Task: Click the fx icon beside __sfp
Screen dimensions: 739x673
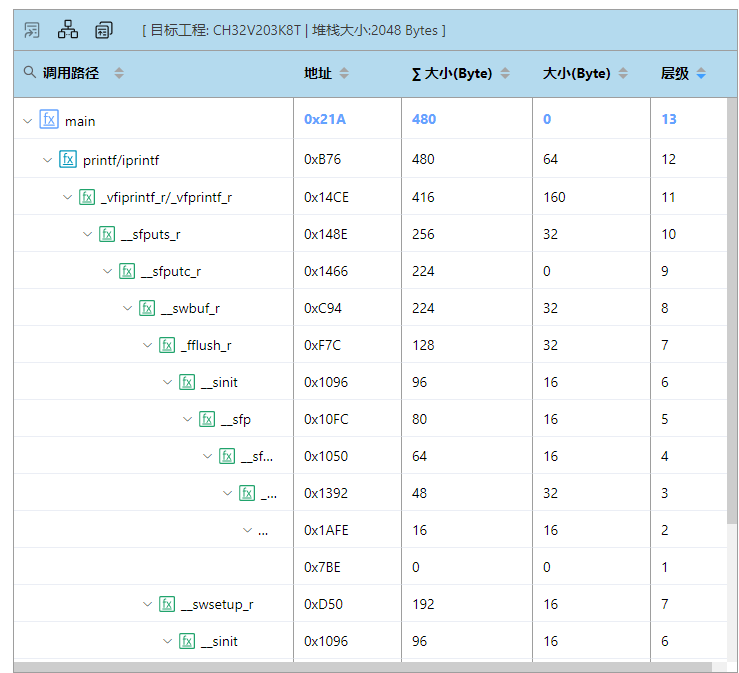Action: [207, 419]
